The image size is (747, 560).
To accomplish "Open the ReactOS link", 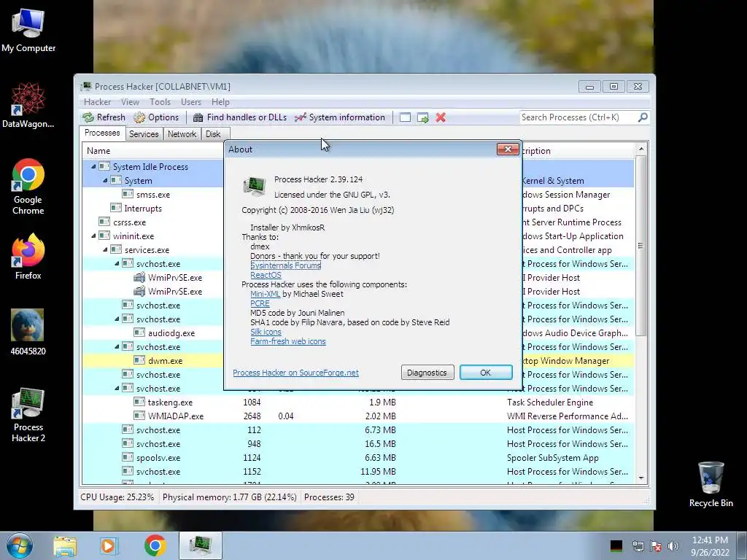I will tap(266, 275).
